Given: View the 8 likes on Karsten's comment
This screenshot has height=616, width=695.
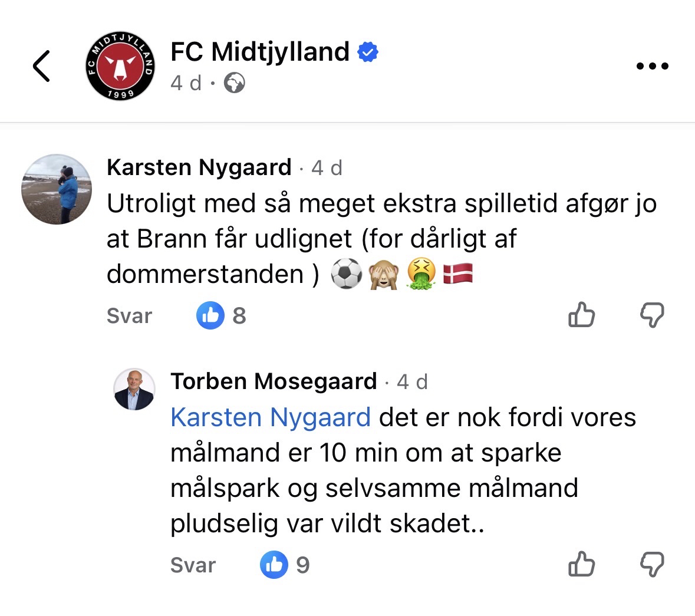Looking at the screenshot, I should pyautogui.click(x=222, y=315).
